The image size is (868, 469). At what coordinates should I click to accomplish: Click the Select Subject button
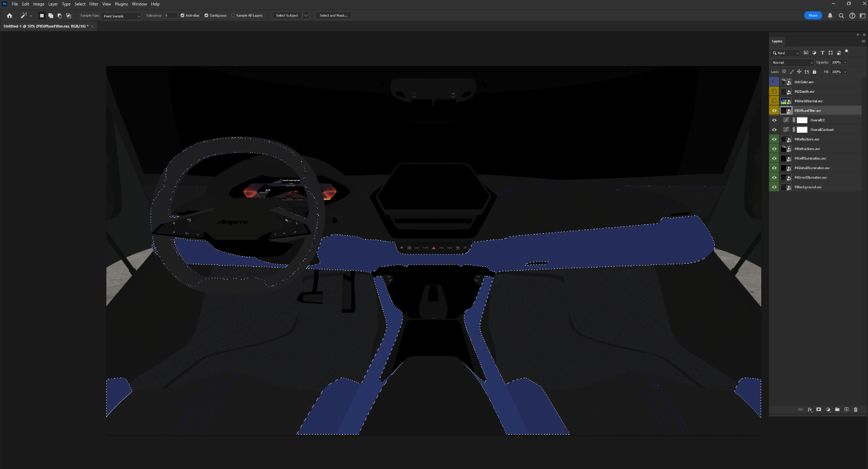(287, 15)
